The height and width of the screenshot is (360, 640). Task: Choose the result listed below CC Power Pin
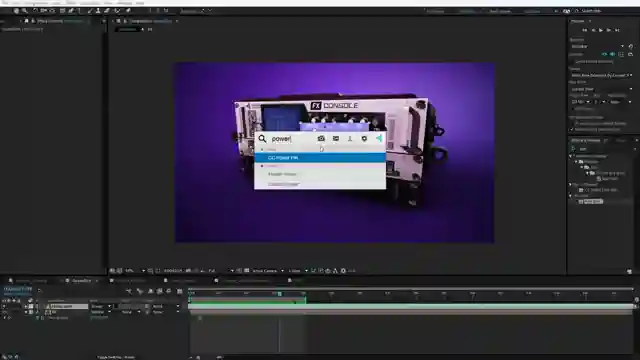320,174
